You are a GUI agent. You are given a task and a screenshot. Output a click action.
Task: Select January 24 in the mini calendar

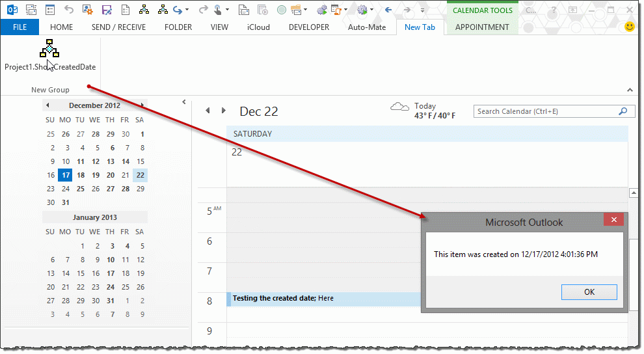coord(111,287)
